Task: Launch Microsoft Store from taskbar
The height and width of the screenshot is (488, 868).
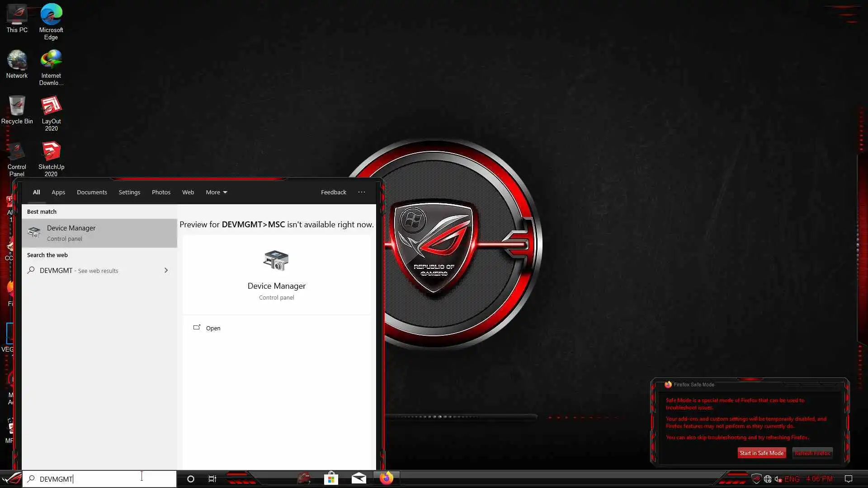Action: [x=331, y=479]
